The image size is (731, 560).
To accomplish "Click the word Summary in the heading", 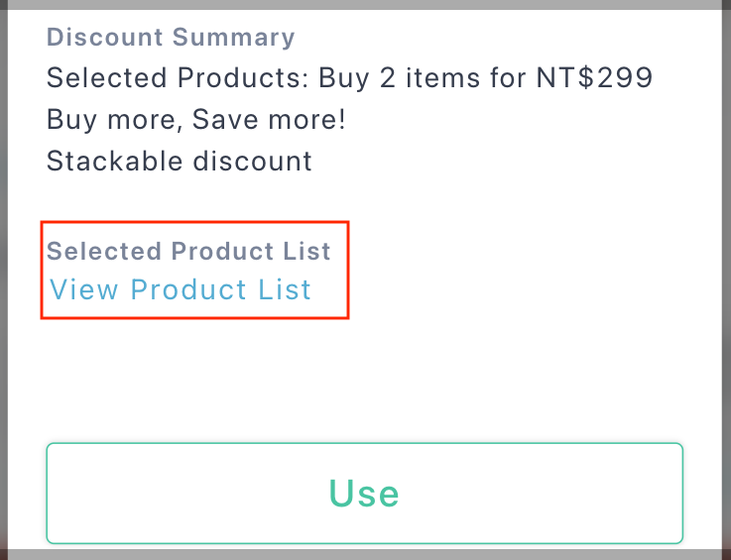I will click(x=233, y=38).
